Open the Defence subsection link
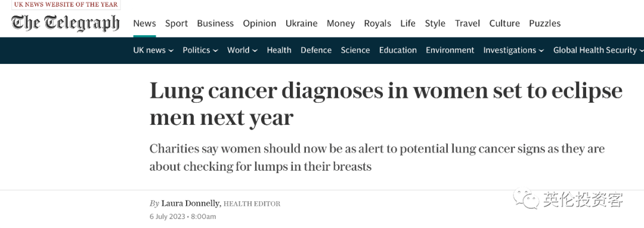 (316, 50)
